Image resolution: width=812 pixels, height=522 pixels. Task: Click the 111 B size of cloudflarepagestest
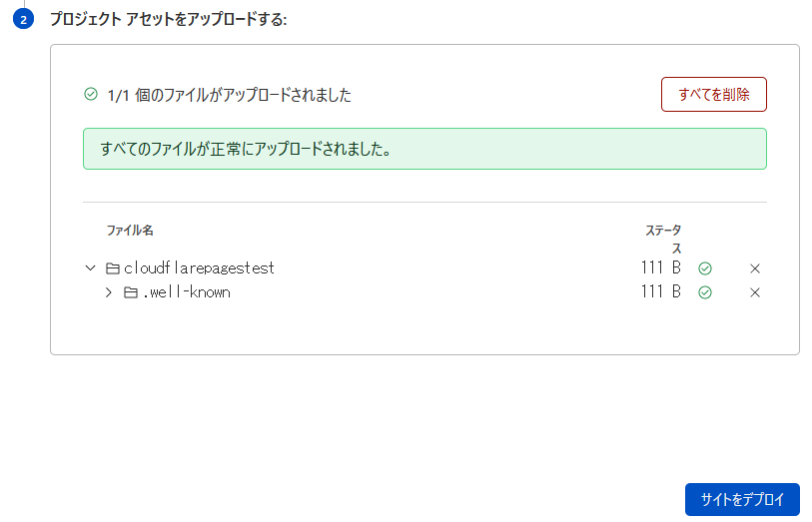[660, 267]
